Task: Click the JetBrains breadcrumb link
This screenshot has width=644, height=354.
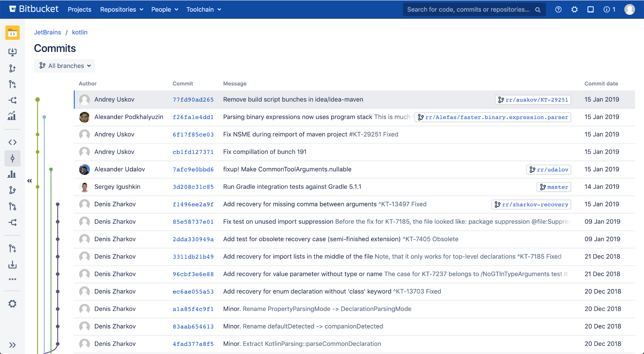Action: (47, 32)
